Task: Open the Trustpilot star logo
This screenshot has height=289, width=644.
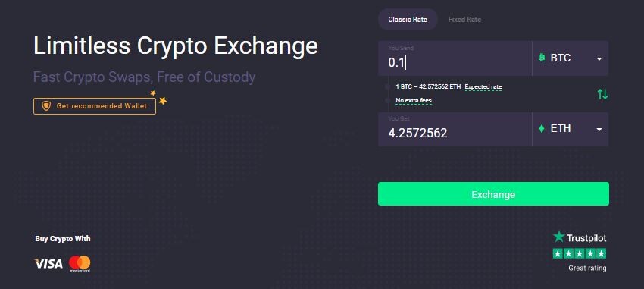Action: coord(558,237)
